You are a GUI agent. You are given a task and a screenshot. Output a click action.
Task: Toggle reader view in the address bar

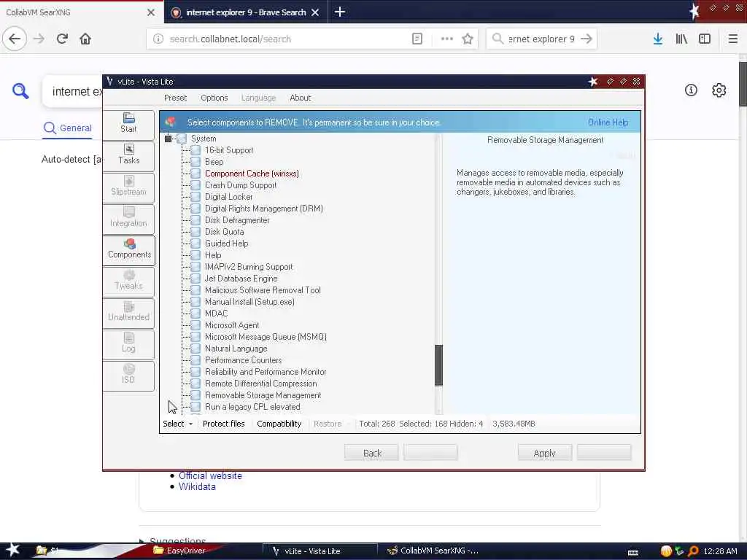(417, 39)
